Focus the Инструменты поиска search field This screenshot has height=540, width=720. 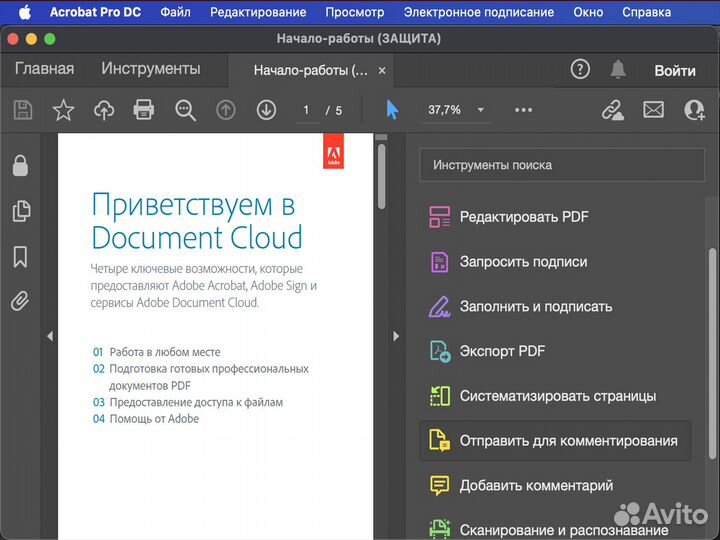click(562, 165)
